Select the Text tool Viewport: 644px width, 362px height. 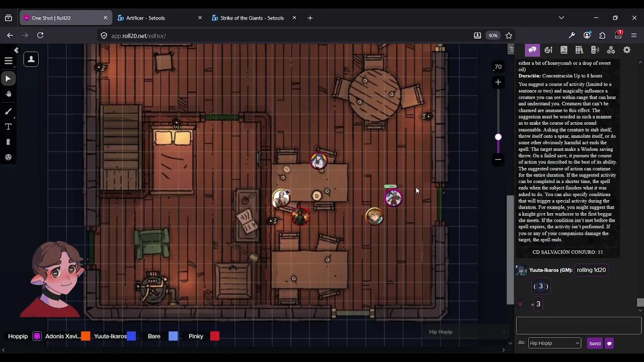coord(8,127)
